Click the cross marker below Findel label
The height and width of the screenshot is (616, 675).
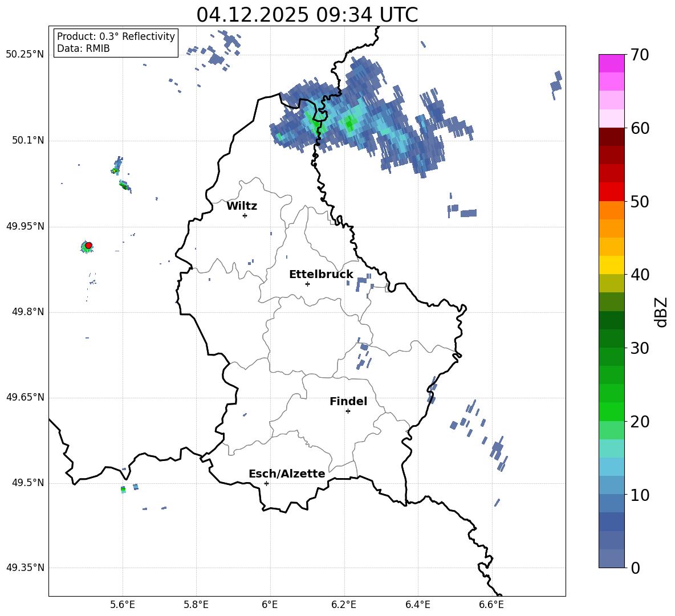pos(348,411)
